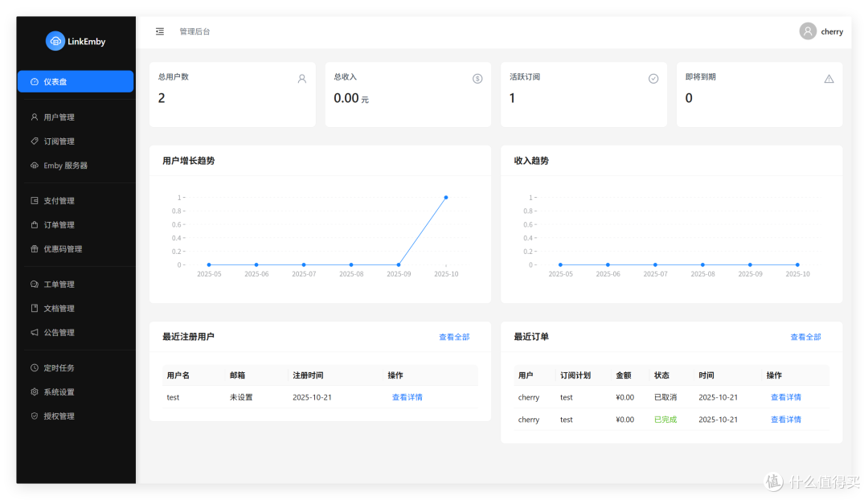View details of the 已取消 order
Viewport: 868px width, 500px height.
click(x=785, y=397)
